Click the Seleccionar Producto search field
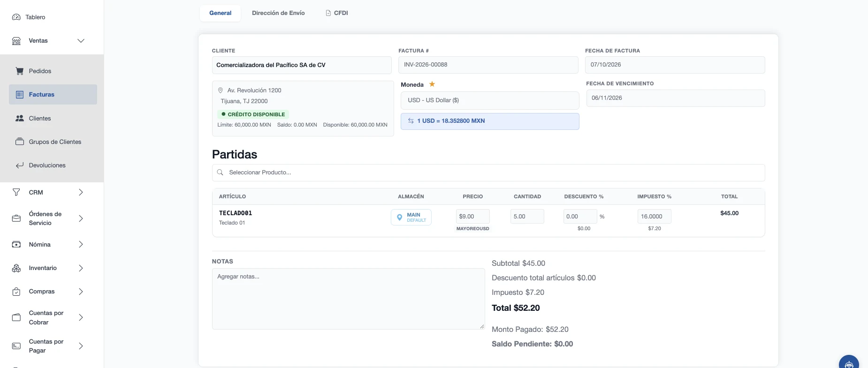Image resolution: width=868 pixels, height=368 pixels. point(488,173)
